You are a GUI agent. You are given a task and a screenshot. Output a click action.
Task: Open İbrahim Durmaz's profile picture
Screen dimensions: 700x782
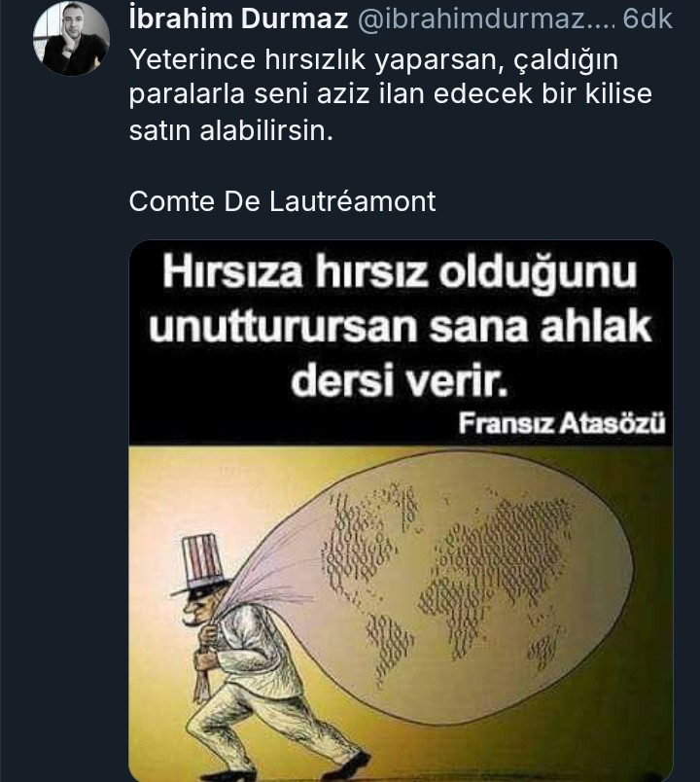point(71,38)
